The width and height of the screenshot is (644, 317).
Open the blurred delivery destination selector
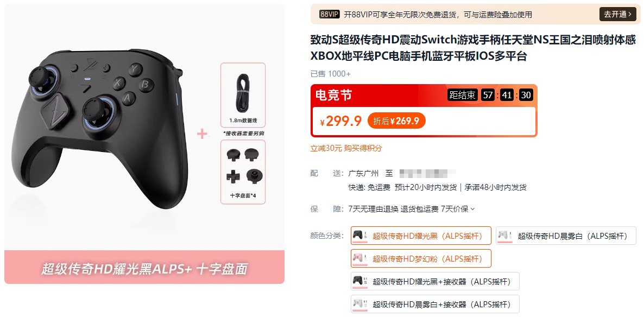(427, 173)
